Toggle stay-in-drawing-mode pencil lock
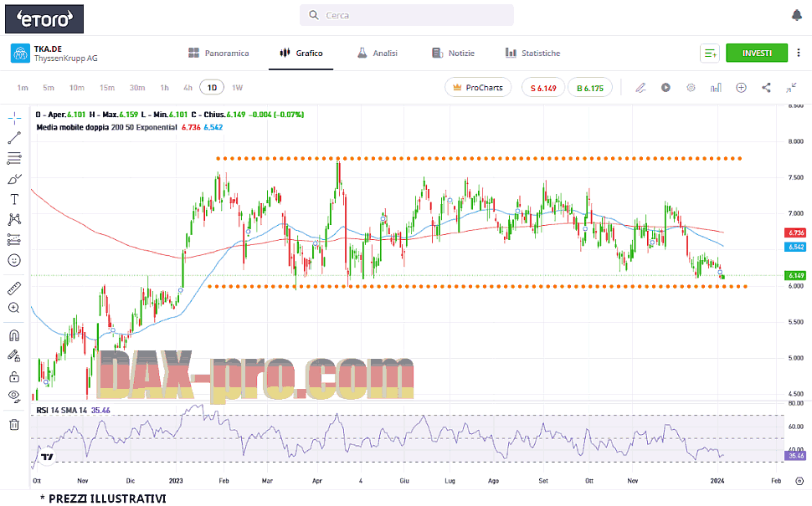The width and height of the screenshot is (812, 506). pos(14,356)
